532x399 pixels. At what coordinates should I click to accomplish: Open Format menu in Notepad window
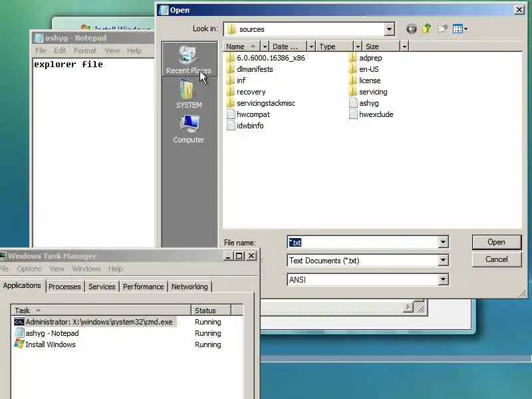coord(85,51)
